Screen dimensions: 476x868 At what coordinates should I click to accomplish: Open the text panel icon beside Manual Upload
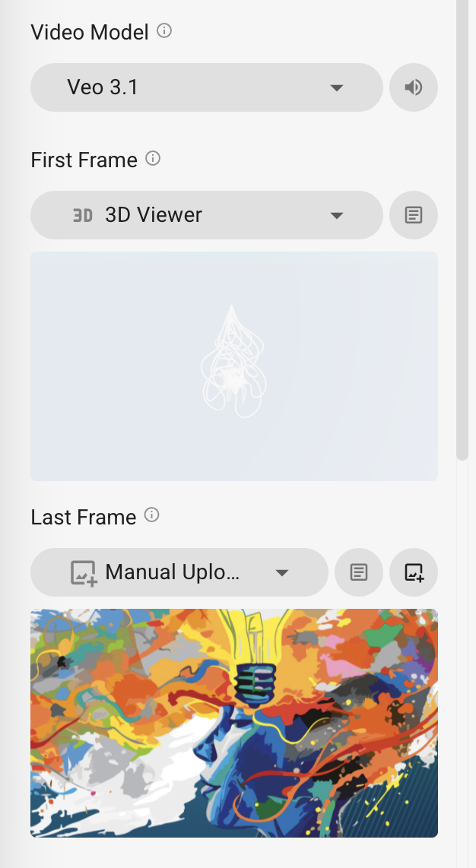(x=359, y=572)
